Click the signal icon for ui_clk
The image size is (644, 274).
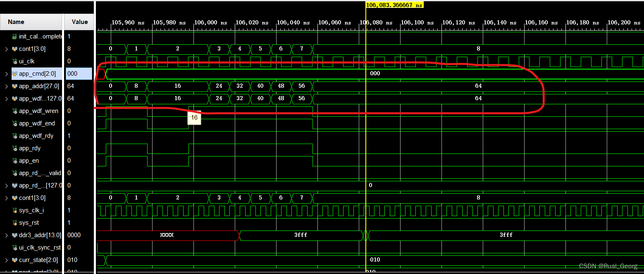point(14,61)
